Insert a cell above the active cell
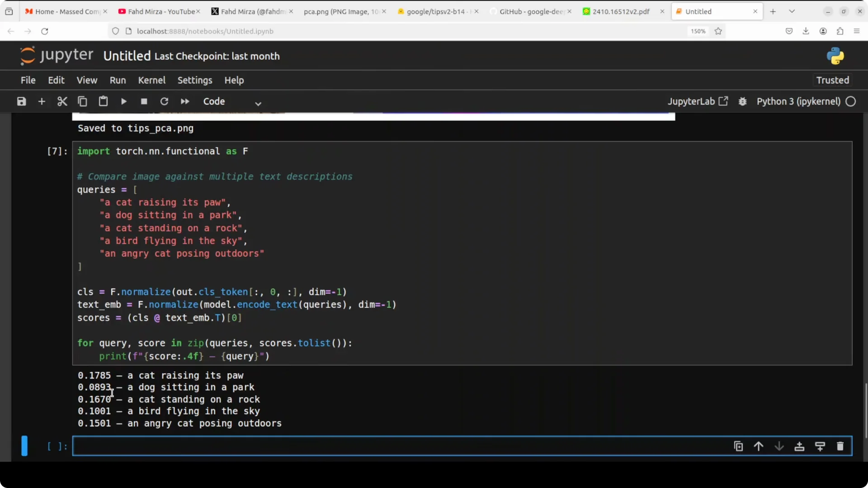Viewport: 868px width, 488px height. coord(799,446)
